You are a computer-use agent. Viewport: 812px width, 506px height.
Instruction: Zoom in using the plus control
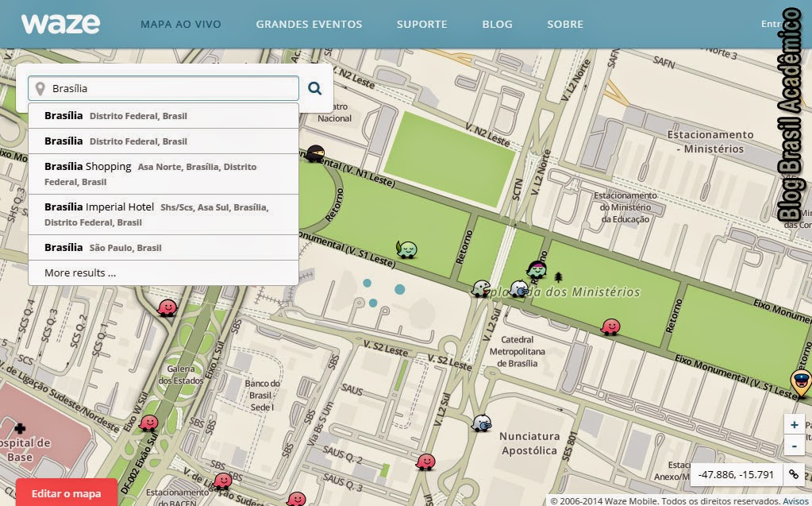click(796, 423)
